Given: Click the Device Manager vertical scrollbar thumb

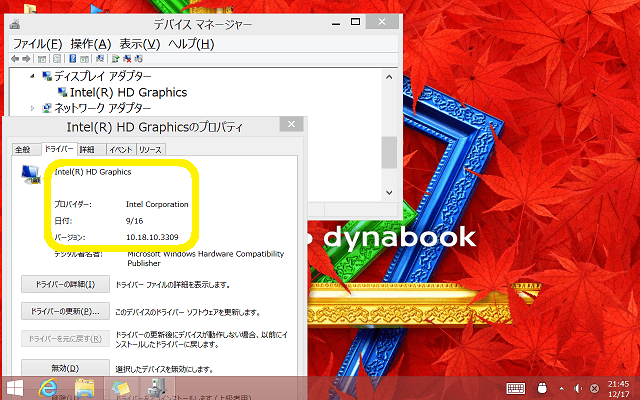Looking at the screenshot, I should click(389, 153).
